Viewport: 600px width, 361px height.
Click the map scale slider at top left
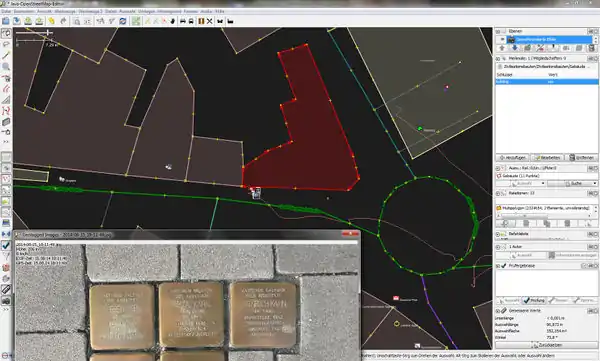coord(34,33)
